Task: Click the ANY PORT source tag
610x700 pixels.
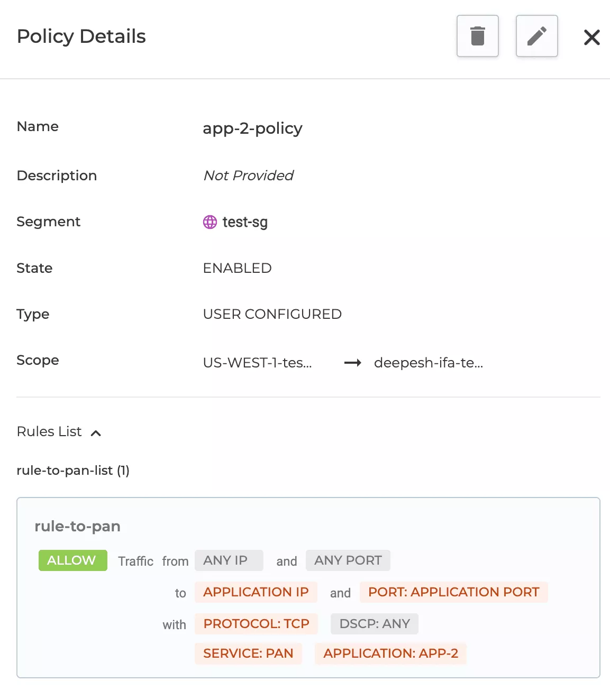Action: 348,560
